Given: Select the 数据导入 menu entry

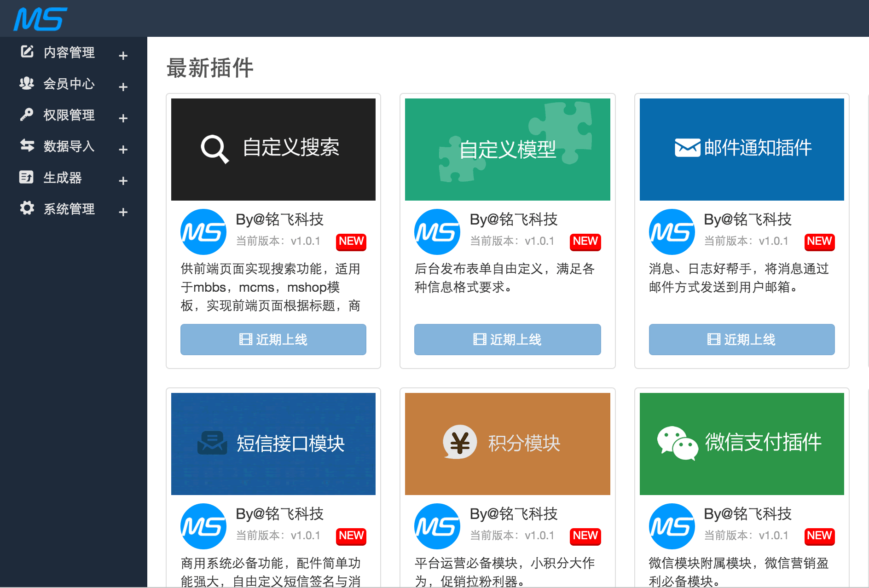Looking at the screenshot, I should coord(69,146).
